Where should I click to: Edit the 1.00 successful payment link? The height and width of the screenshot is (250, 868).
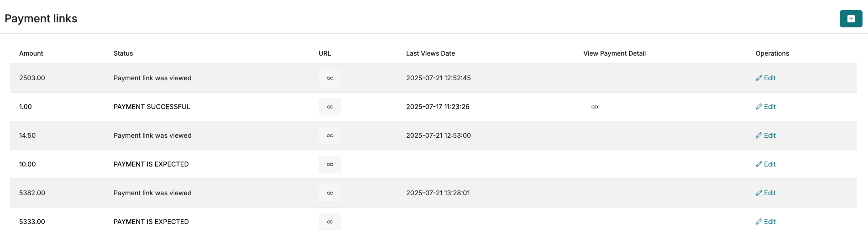766,107
